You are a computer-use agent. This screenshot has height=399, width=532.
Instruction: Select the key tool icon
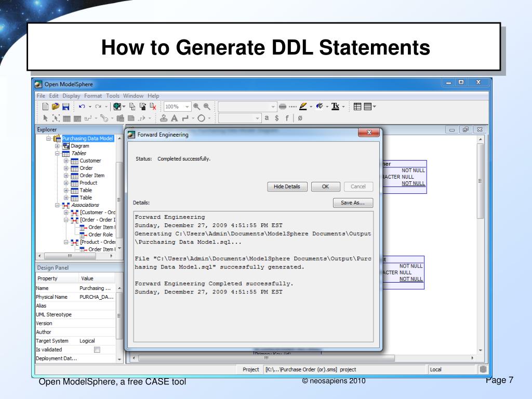104,118
